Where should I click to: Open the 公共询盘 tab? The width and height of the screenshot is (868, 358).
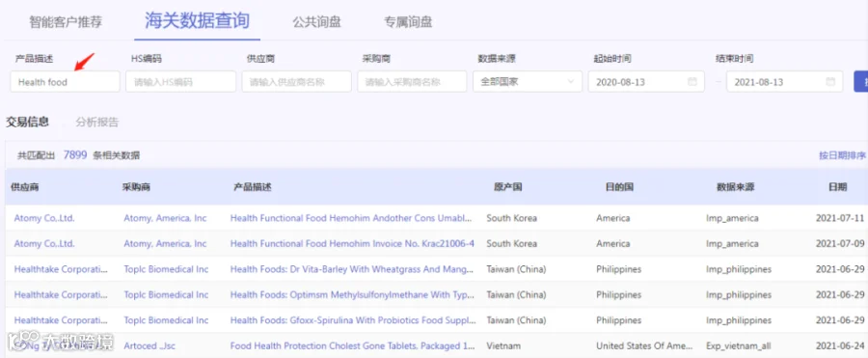[x=316, y=22]
